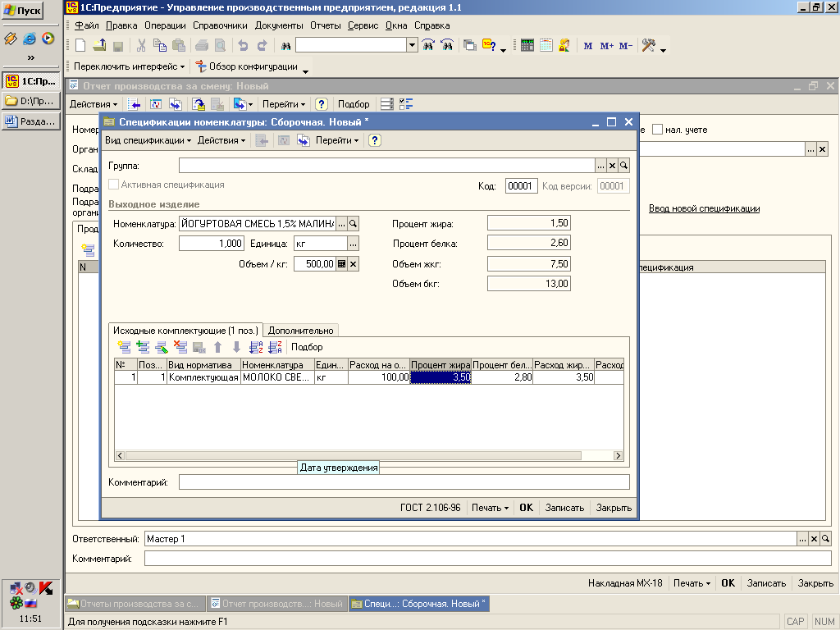This screenshot has width=840, height=630.
Task: Move row up arrow in components toolbar
Action: point(218,347)
